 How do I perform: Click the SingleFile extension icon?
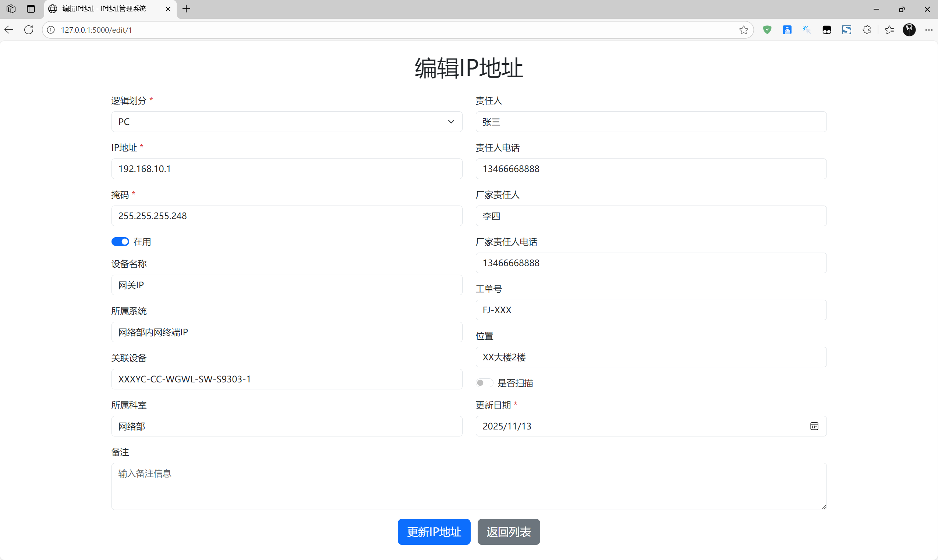tap(847, 29)
